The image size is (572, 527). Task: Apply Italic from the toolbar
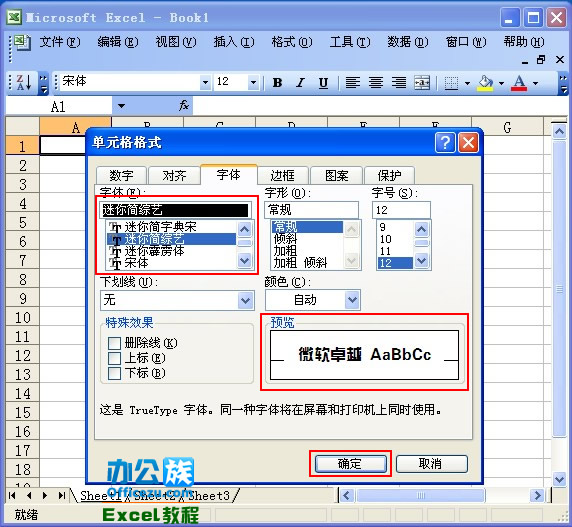click(x=300, y=83)
